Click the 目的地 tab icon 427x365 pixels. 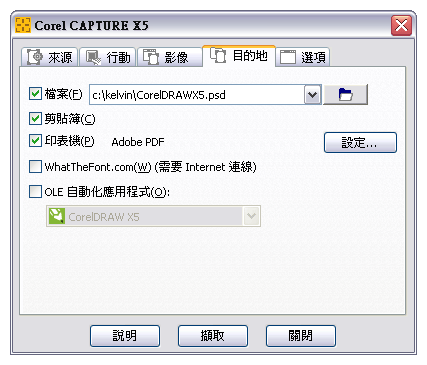pos(218,55)
